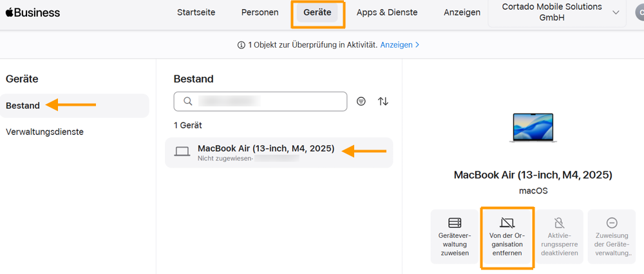Select the Geräte tab
This screenshot has height=274, width=644.
317,12
